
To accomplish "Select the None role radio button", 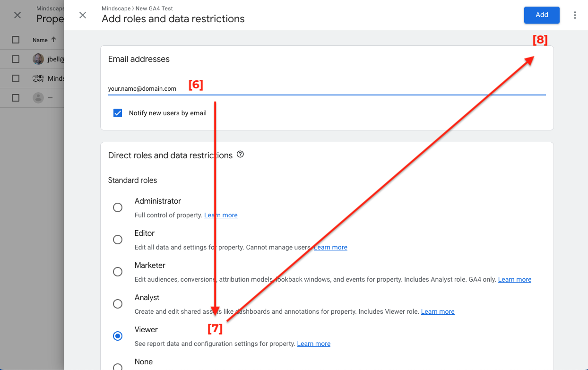I will click(117, 366).
